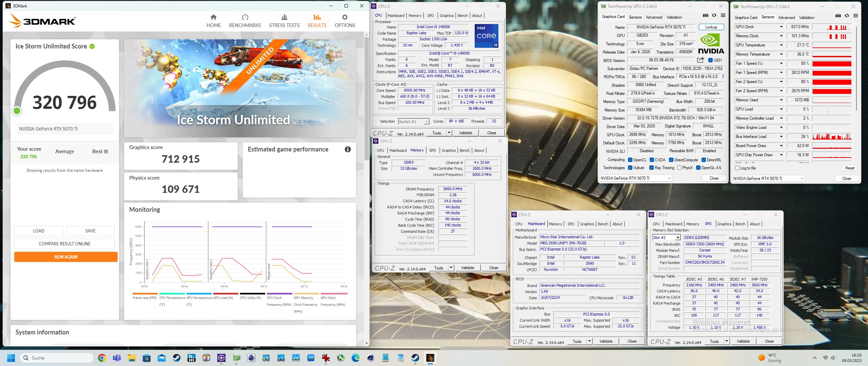
Task: Click the Fan 1 Speed (%) red graph bar
Action: [831, 63]
